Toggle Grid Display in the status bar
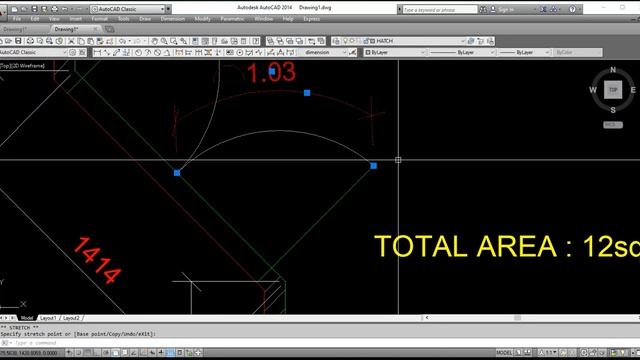Screen dimensions: 640x360 pos(87,353)
